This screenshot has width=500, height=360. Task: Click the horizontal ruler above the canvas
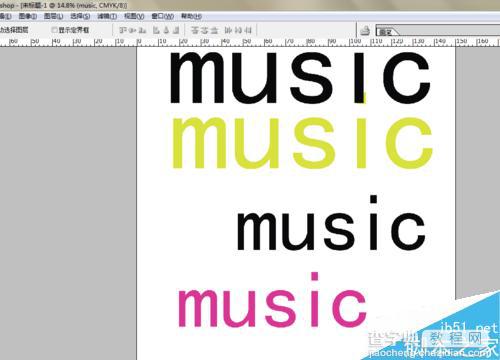pos(250,42)
